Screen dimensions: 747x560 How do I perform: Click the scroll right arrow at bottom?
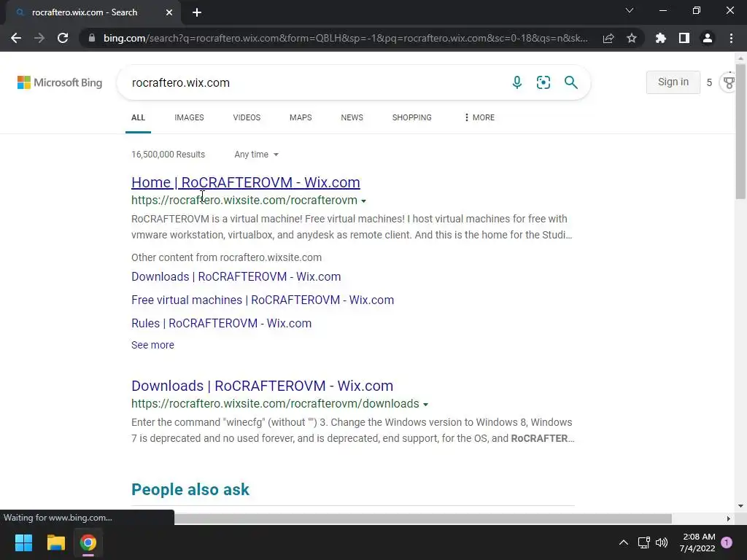729,518
